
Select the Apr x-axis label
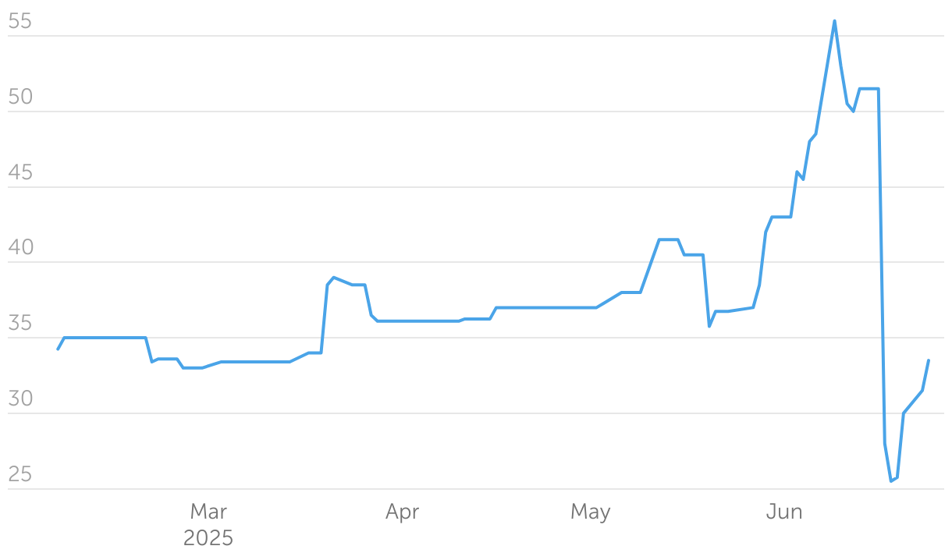pyautogui.click(x=402, y=512)
